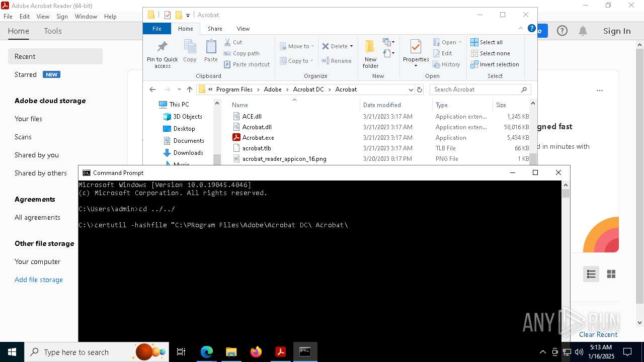644x362 pixels.
Task: Open Microsoft Edge from the taskbar
Action: pyautogui.click(x=207, y=352)
